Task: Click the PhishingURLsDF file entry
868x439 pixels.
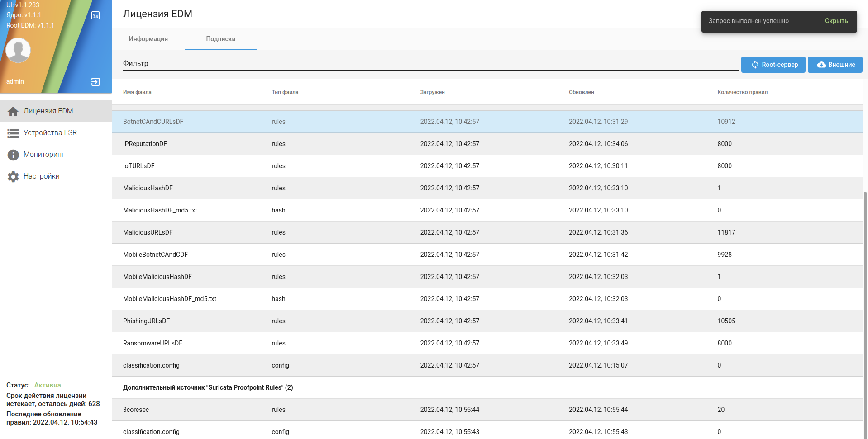Action: 146,321
